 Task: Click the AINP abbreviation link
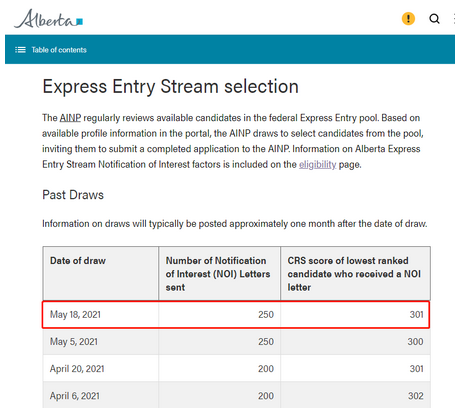pos(70,118)
